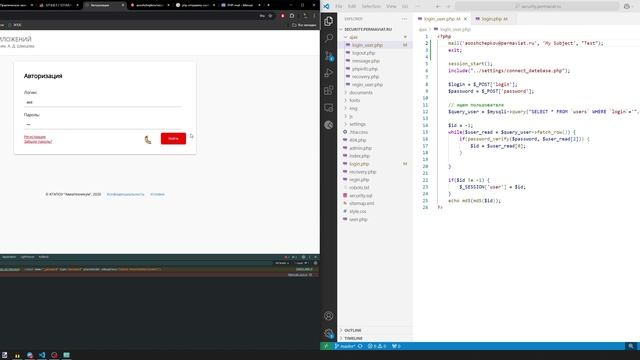Open the Edit menu in VS Code
This screenshot has height=360, width=640.
pyautogui.click(x=352, y=6)
